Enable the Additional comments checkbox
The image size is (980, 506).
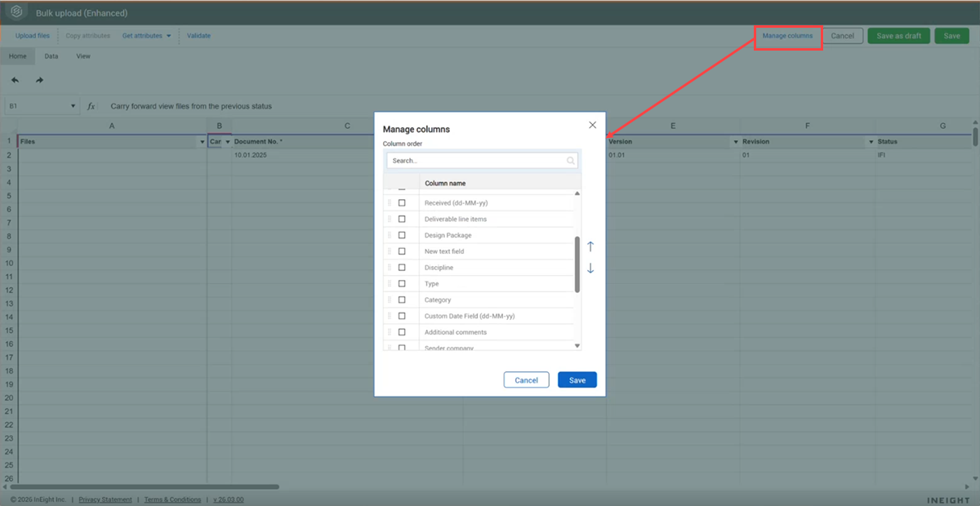tap(402, 332)
